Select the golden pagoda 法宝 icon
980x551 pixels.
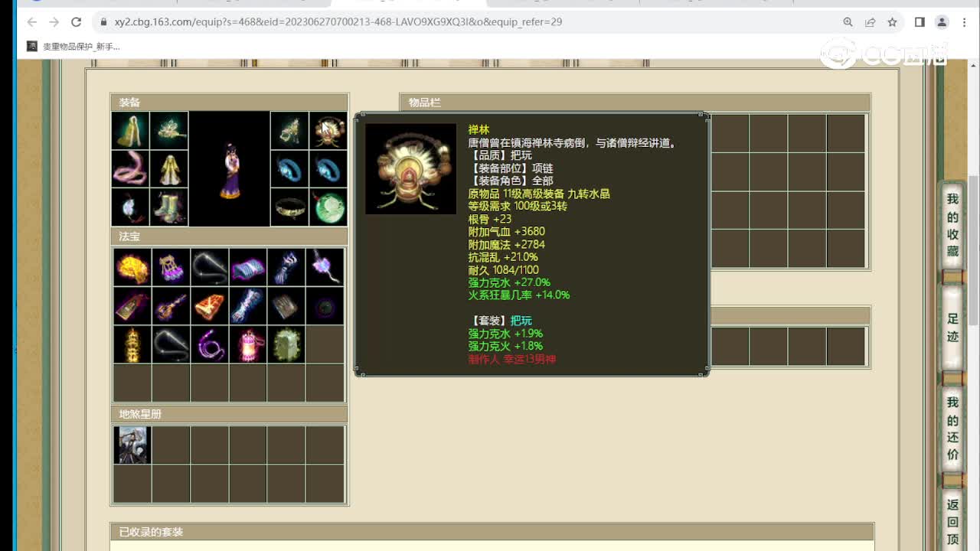pyautogui.click(x=132, y=344)
